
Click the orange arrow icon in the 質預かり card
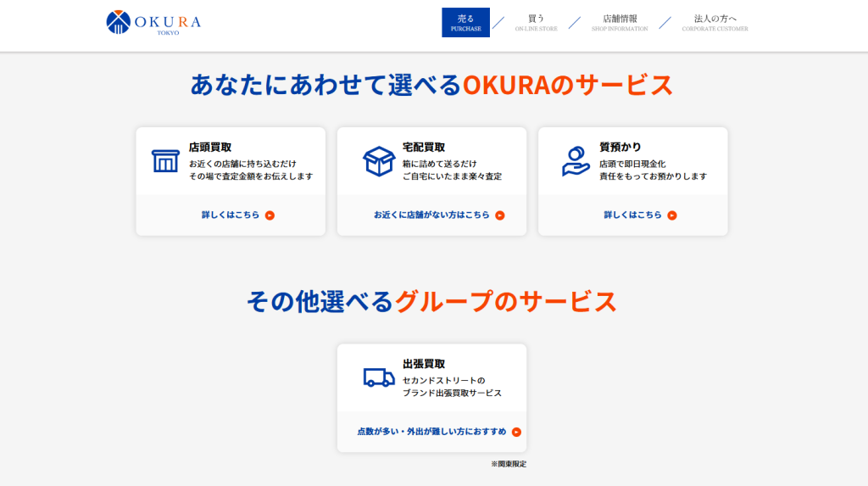672,215
